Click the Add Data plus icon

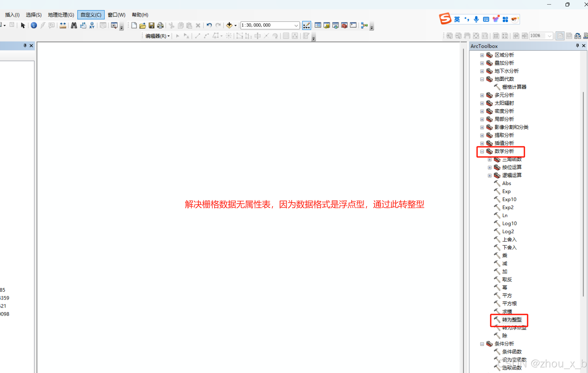(x=229, y=25)
